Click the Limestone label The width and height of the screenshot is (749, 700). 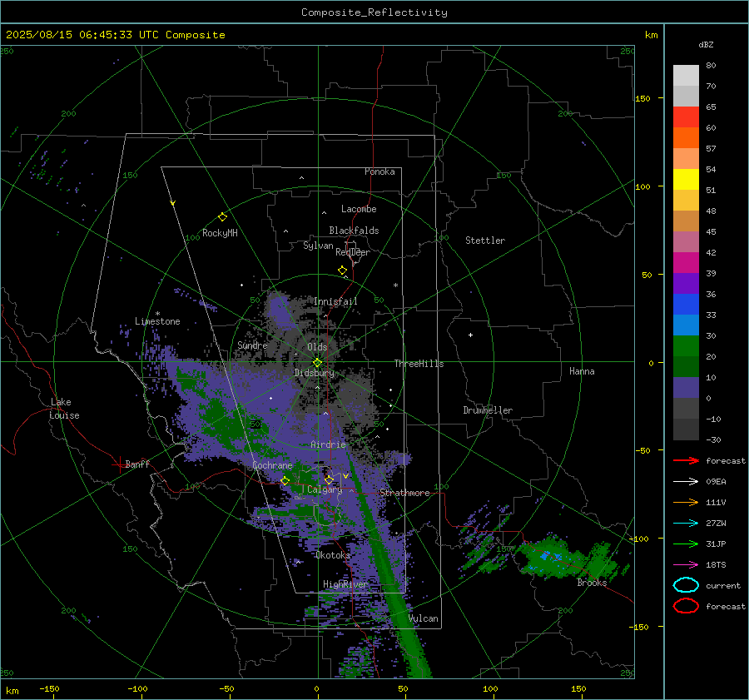click(x=157, y=321)
